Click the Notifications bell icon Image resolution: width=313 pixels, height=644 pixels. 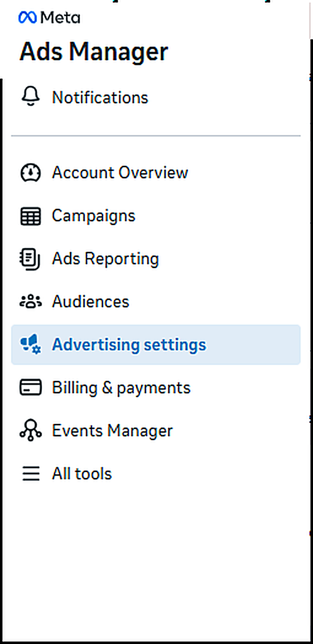[31, 97]
